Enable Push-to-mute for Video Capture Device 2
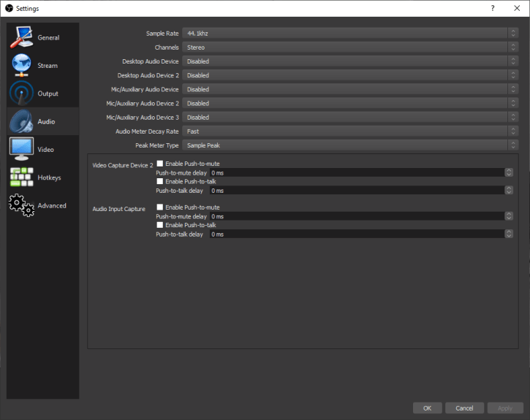The width and height of the screenshot is (530, 420). pyautogui.click(x=160, y=164)
